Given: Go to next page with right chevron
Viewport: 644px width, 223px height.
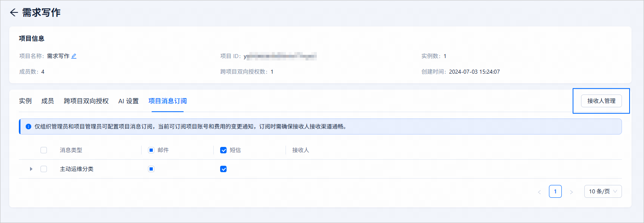Looking at the screenshot, I should [x=571, y=192].
